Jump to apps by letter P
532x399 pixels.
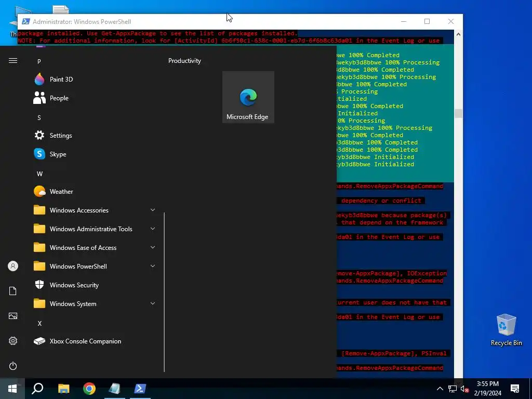[x=39, y=61]
